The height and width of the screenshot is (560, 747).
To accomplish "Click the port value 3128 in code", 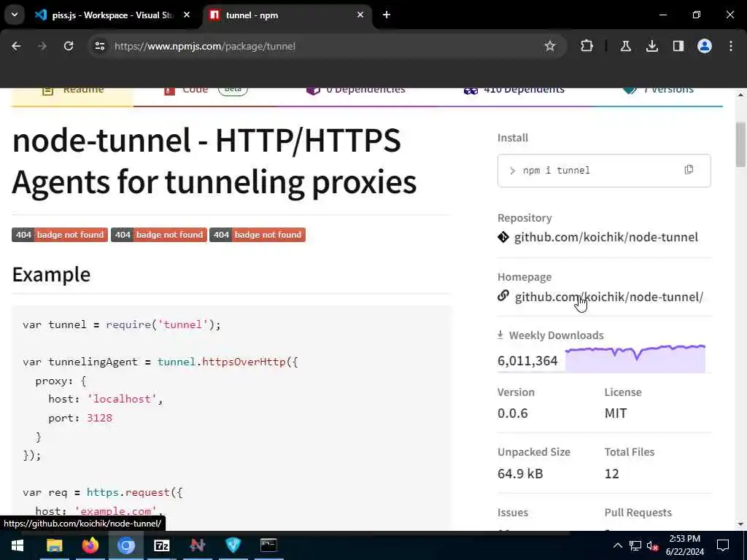I will (99, 418).
